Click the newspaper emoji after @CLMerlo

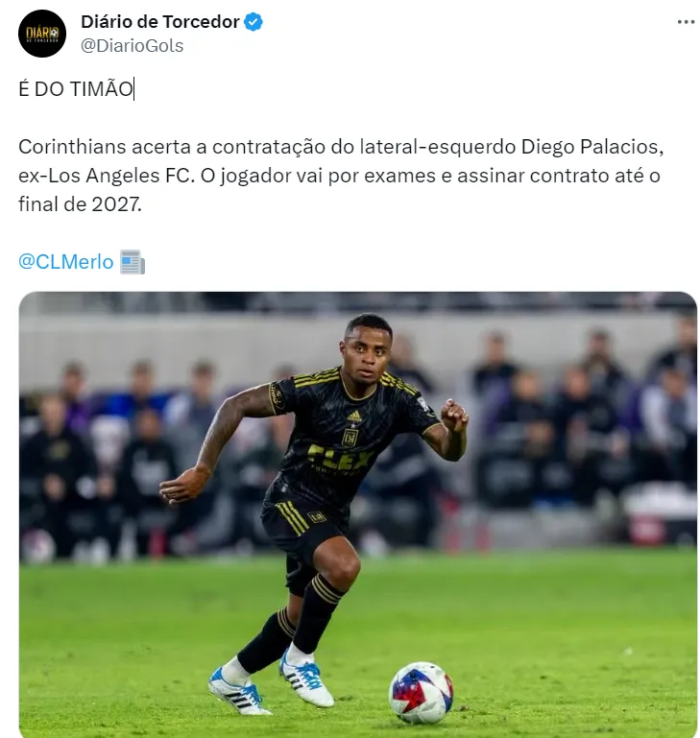(133, 262)
